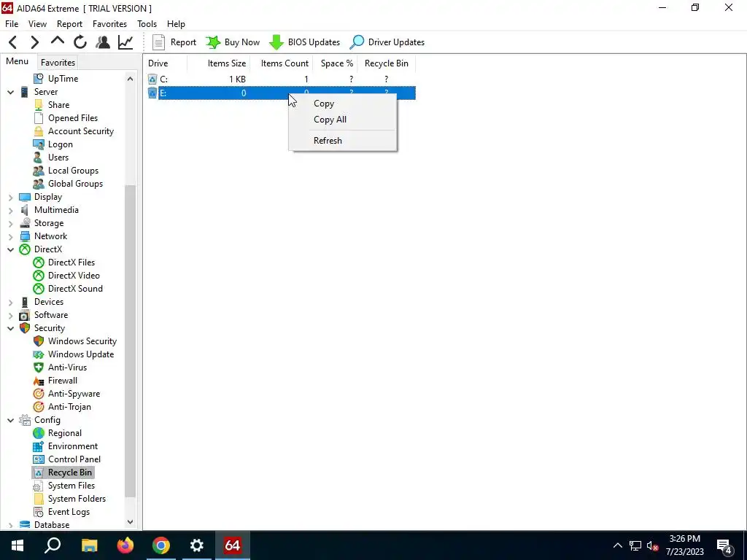Collapse the Config tree node

(x=10, y=420)
